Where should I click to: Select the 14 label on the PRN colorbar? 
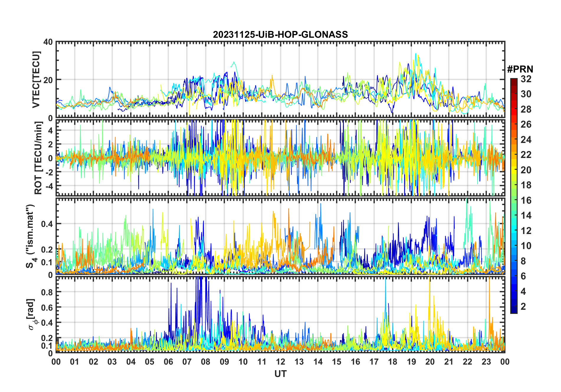coord(526,215)
